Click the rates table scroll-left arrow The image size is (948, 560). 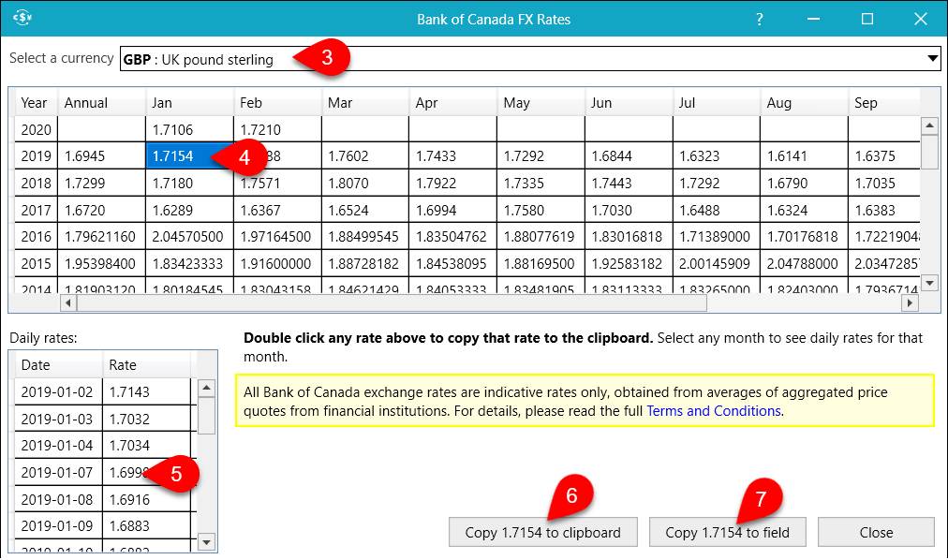[x=68, y=302]
